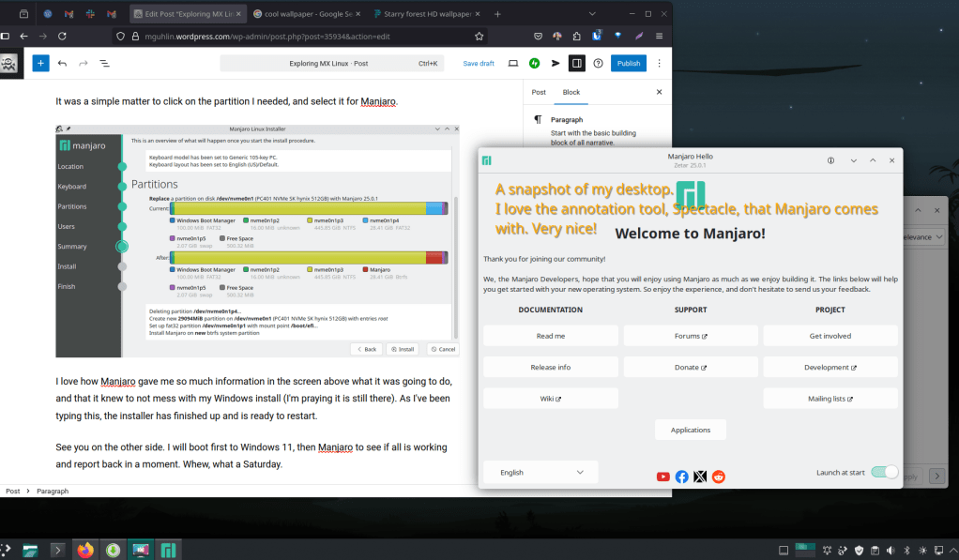Toggle the Launch at start switch

click(884, 472)
